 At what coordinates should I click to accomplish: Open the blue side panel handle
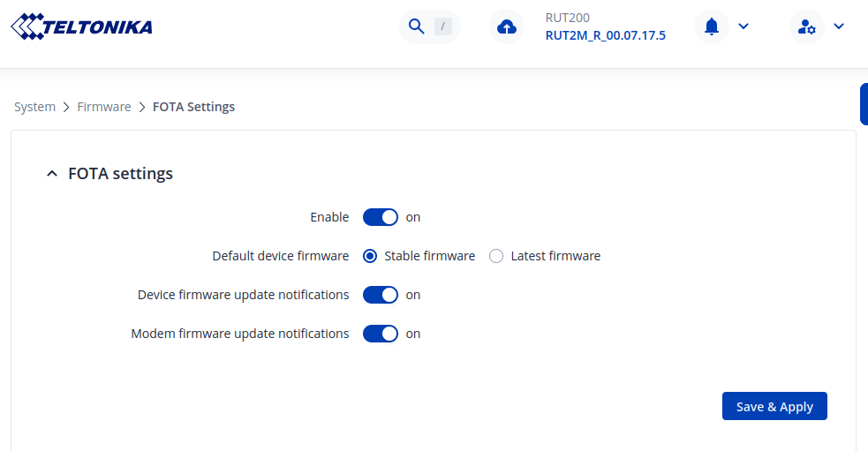(x=864, y=104)
